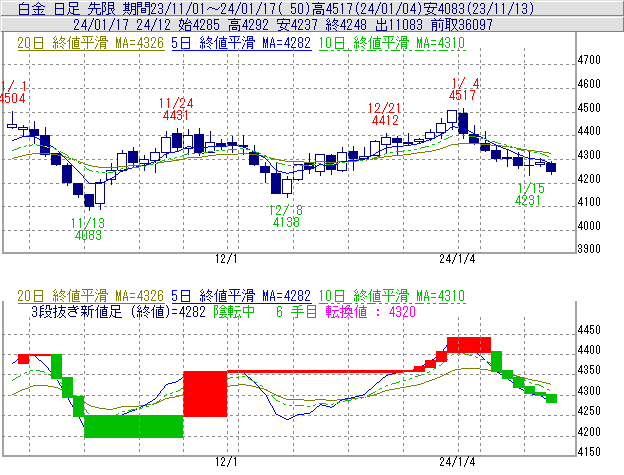
Task: Click the 4504 high label at chart left
Action: coord(13,92)
